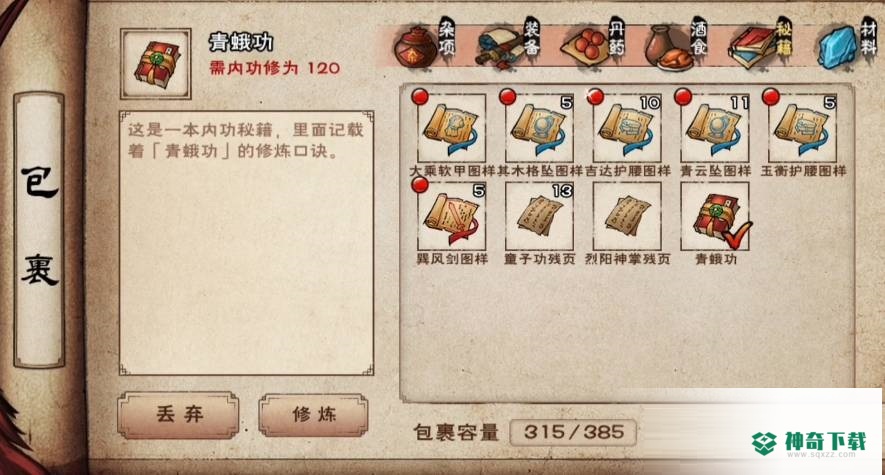Select the 童子功残页 pages item
Image resolution: width=885 pixels, height=475 pixels.
click(x=539, y=216)
